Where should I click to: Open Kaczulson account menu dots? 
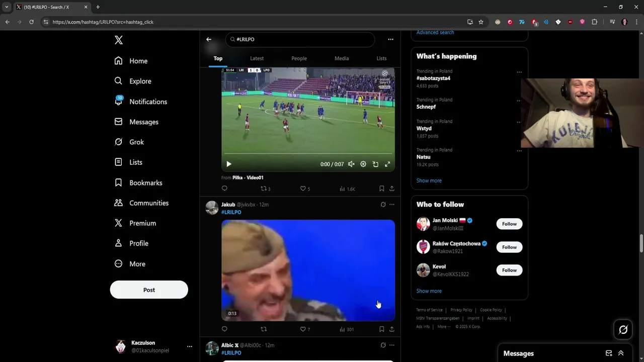coord(189,346)
